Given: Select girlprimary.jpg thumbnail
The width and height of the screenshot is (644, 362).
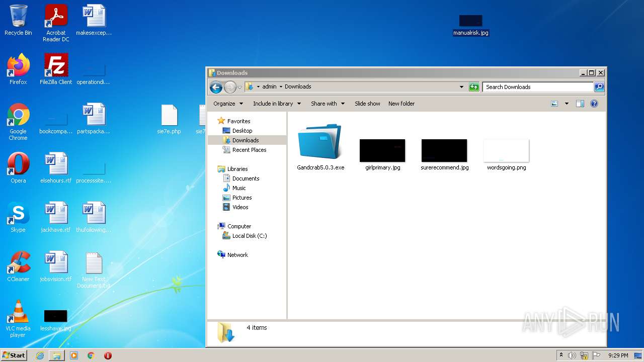Looking at the screenshot, I should click(382, 155).
